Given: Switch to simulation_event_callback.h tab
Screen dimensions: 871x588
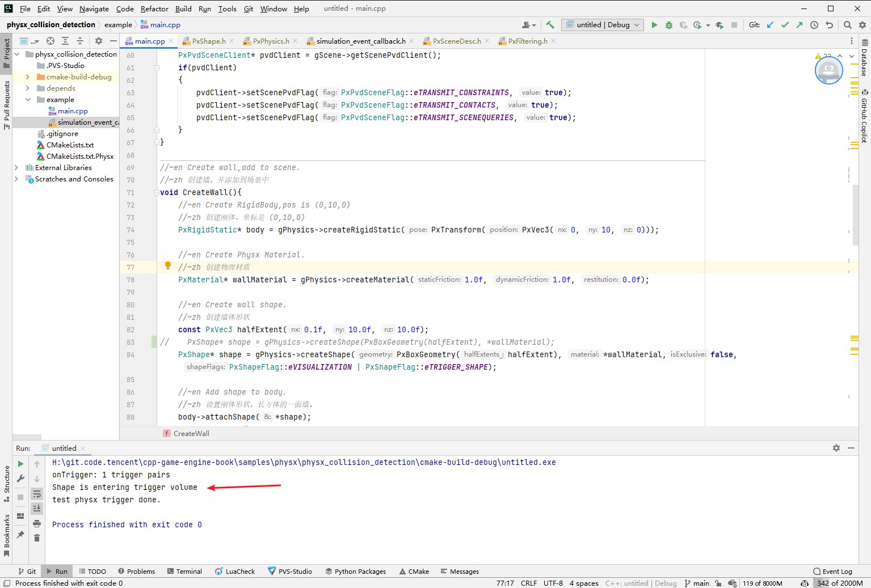Looking at the screenshot, I should [x=360, y=41].
